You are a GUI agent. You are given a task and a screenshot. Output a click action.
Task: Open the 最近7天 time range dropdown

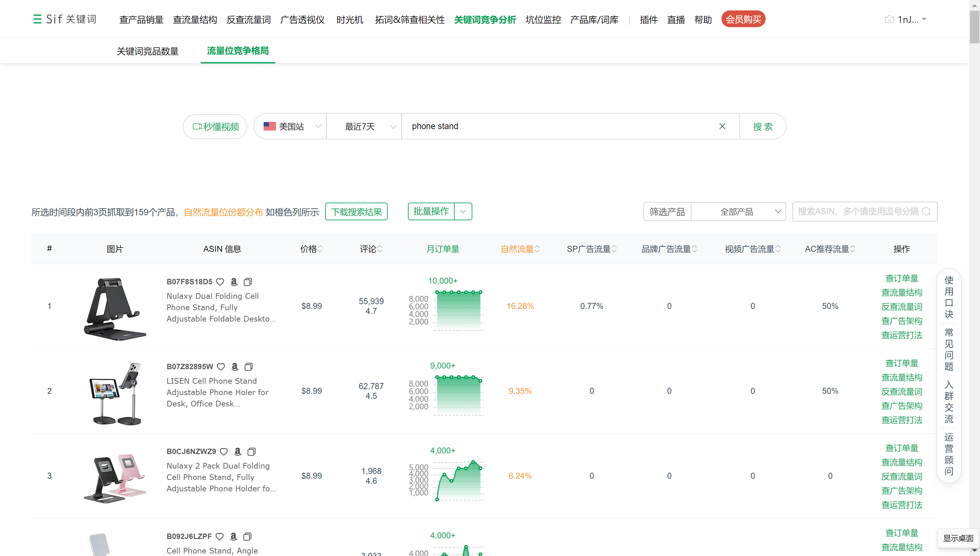(x=364, y=127)
